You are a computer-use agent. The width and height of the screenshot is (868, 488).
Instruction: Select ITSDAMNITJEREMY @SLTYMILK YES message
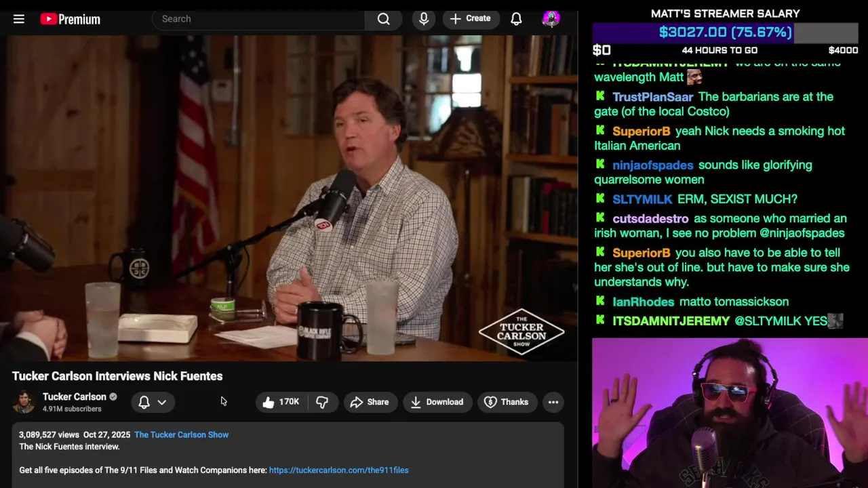[719, 321]
